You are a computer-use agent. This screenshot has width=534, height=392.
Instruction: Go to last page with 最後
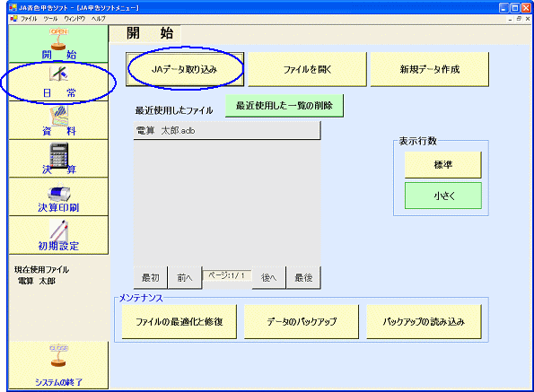(303, 278)
